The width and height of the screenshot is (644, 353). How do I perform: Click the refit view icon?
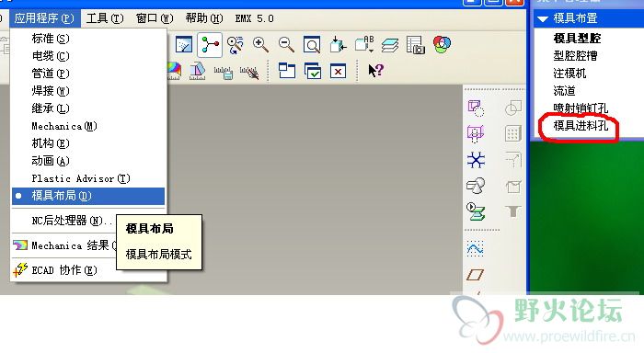(x=312, y=44)
